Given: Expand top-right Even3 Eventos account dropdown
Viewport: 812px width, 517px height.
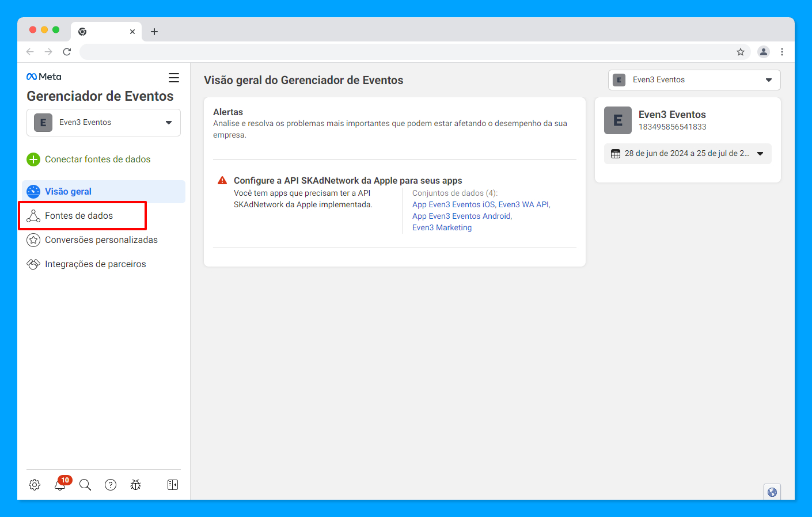Looking at the screenshot, I should tap(695, 80).
